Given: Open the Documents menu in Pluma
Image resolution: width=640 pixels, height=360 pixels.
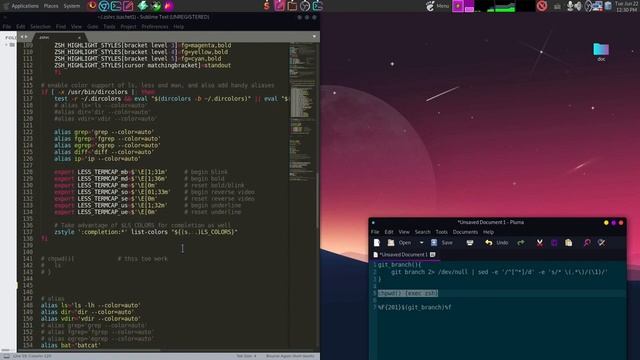Looking at the screenshot, I should click(x=465, y=232).
